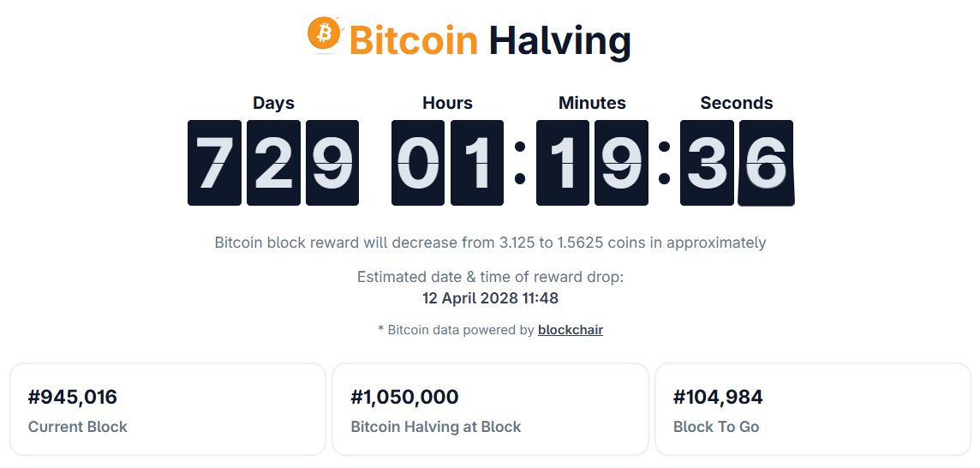
Task: Click the second Minutes digit tile showing 9
Action: 621,163
